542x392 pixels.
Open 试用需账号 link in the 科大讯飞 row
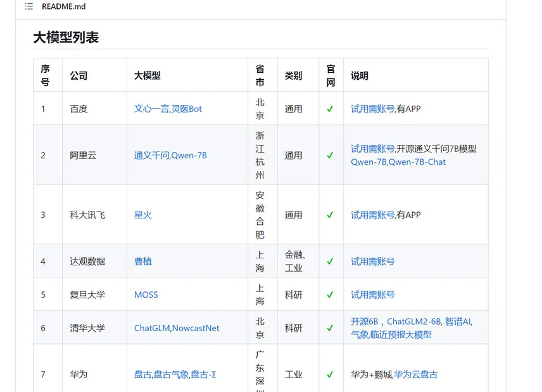(x=372, y=215)
